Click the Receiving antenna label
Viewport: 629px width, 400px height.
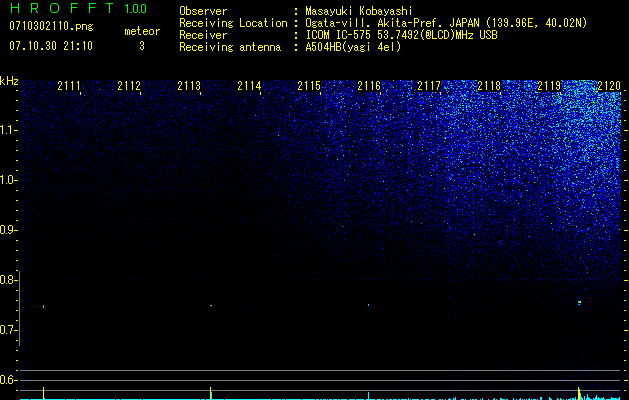pos(230,47)
